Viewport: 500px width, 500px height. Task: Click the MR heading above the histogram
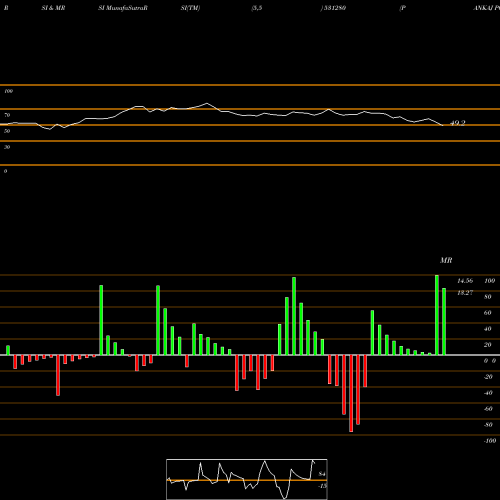pyautogui.click(x=446, y=260)
